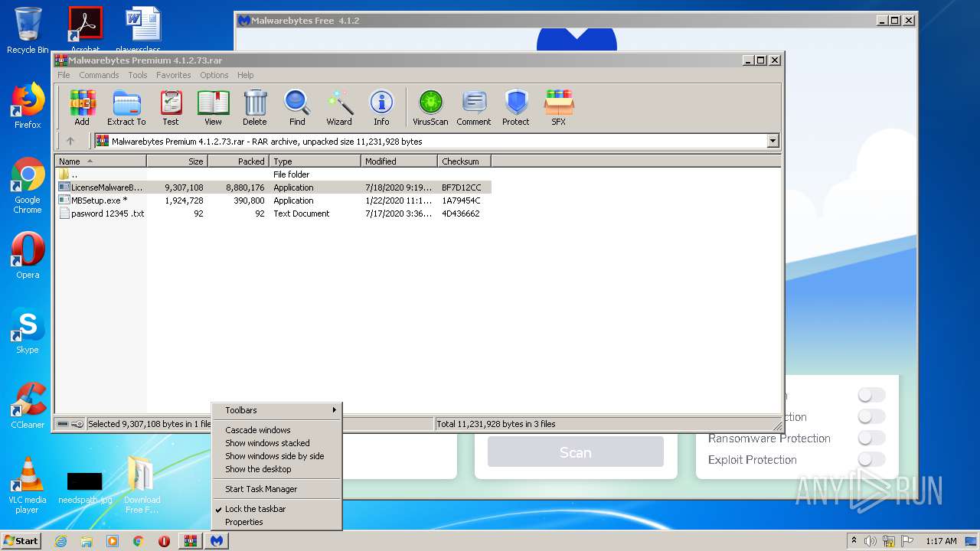Sort by the Modified column header
This screenshot has height=551, width=980.
click(x=399, y=161)
